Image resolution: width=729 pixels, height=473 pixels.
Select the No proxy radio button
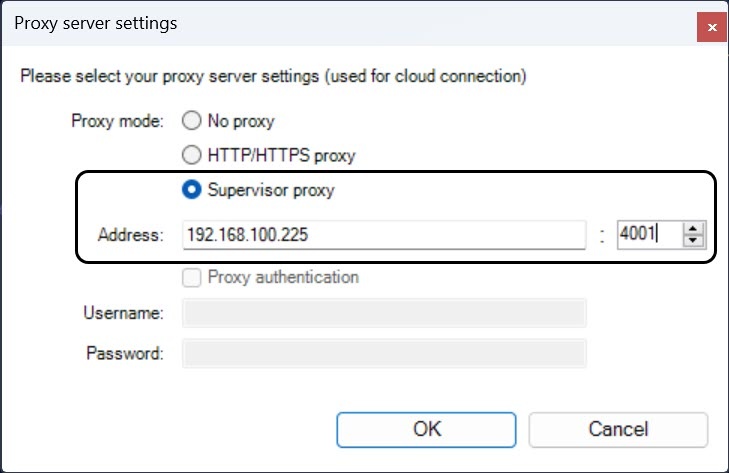tap(190, 122)
